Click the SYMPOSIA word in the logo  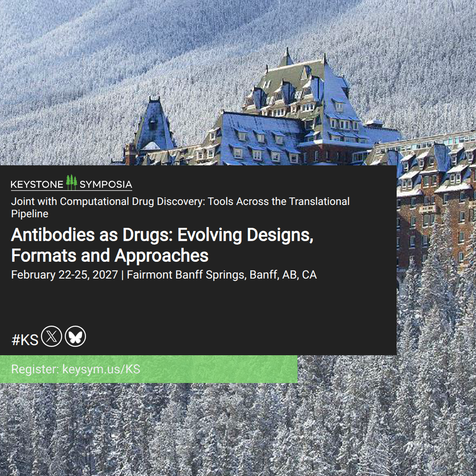(106, 184)
